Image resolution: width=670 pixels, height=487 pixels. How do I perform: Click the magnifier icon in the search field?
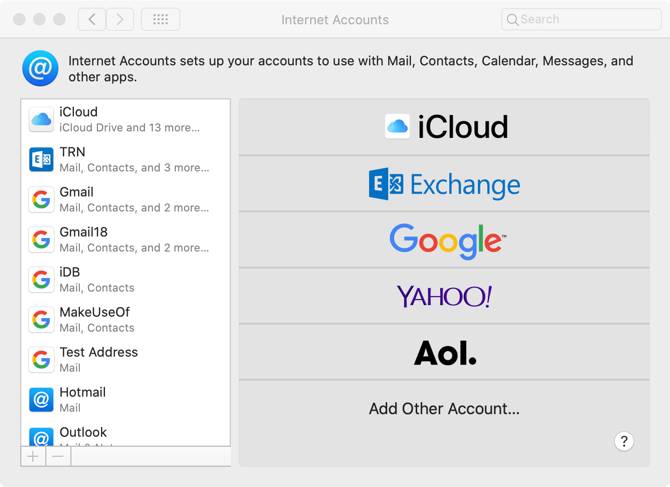[512, 19]
